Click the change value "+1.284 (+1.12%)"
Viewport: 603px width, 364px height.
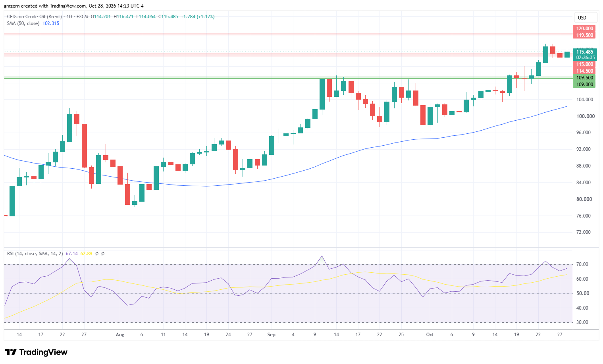click(x=198, y=17)
